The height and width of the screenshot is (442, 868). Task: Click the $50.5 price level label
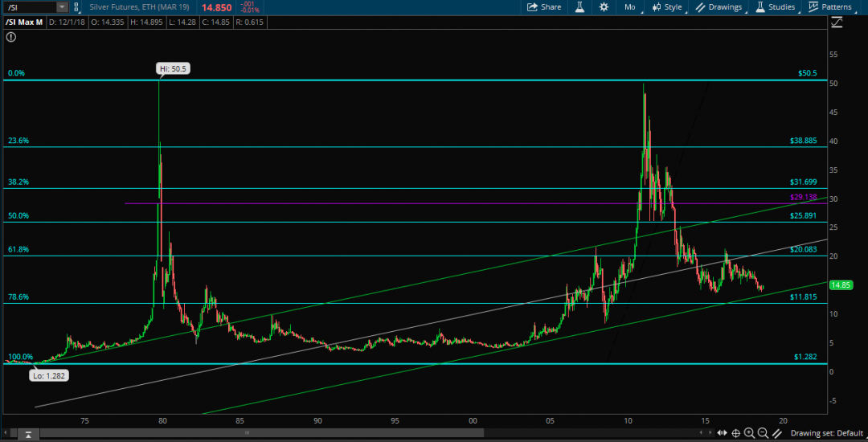[807, 73]
